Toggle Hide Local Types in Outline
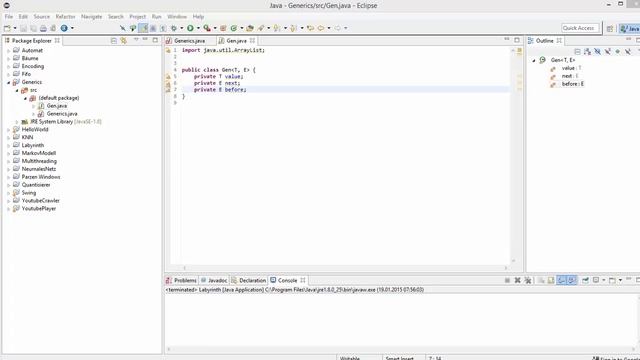 point(628,51)
